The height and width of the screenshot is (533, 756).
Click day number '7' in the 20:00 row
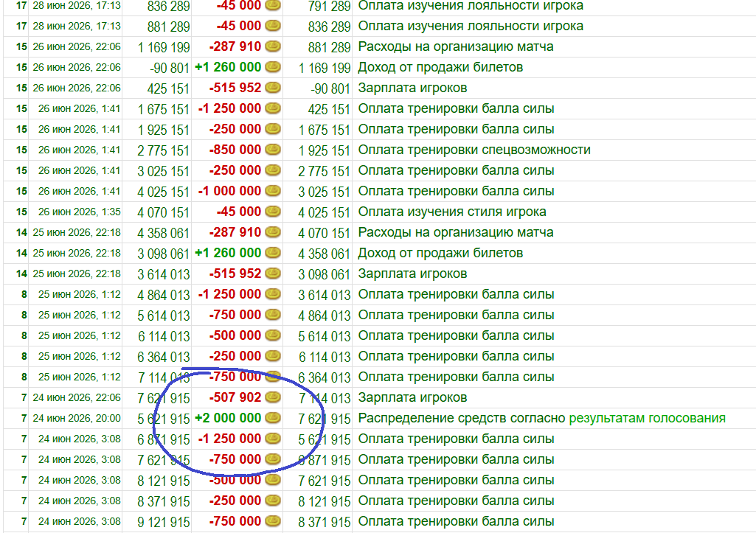[x=24, y=418]
